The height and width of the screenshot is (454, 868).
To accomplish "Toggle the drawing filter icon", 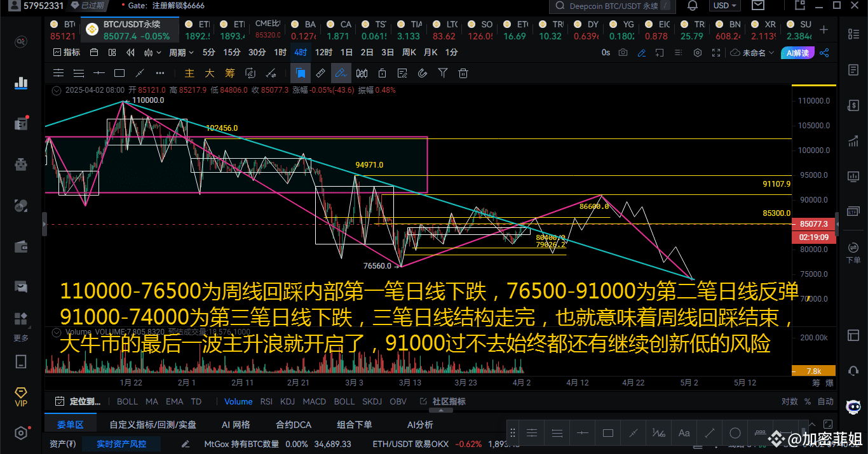I will pyautogui.click(x=442, y=73).
